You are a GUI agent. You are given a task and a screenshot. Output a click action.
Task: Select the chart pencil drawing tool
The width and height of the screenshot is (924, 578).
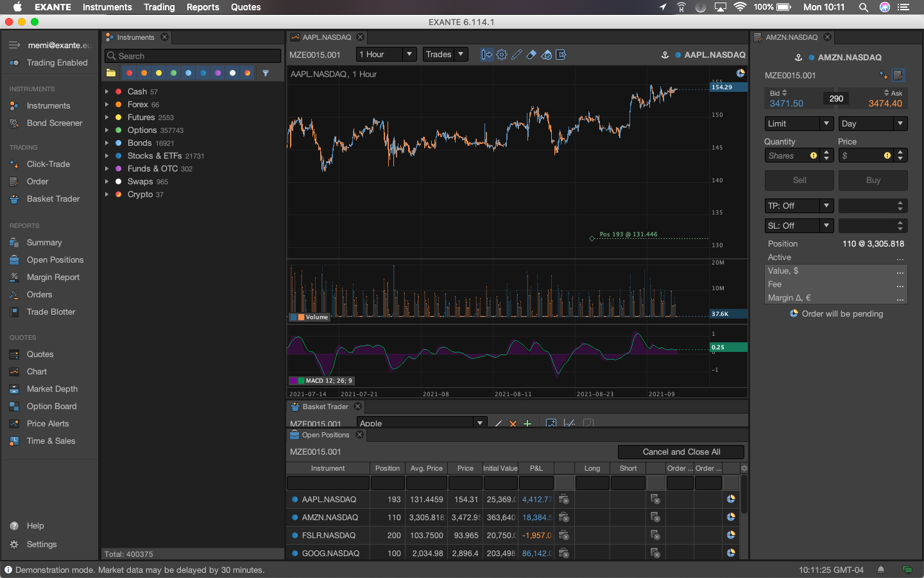point(517,55)
